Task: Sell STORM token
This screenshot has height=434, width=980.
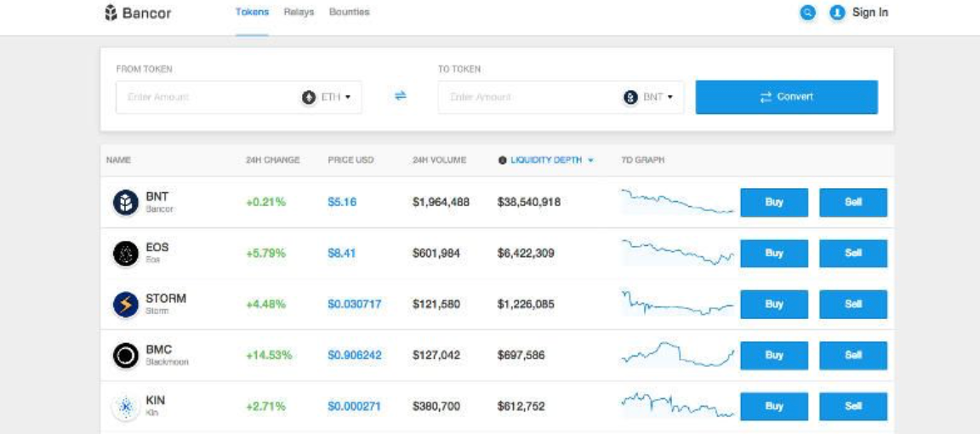Action: [x=853, y=304]
